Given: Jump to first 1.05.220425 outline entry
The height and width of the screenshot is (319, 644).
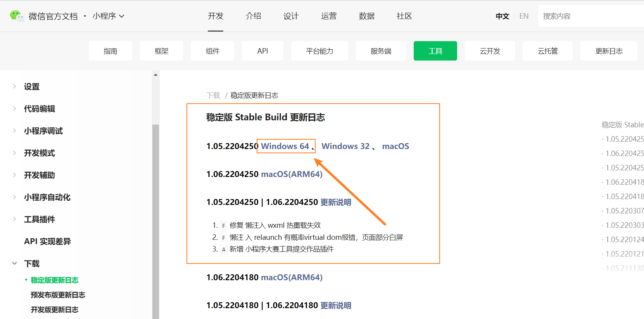Looking at the screenshot, I should click(x=625, y=139).
